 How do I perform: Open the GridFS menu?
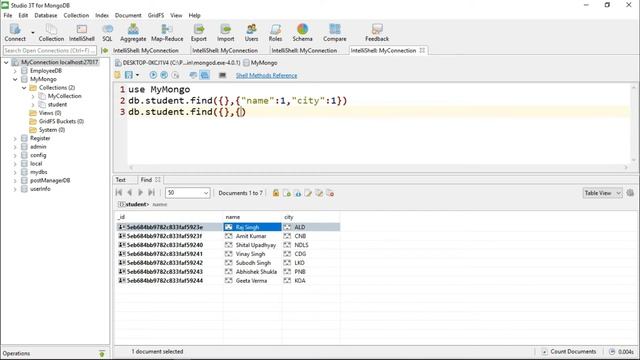(156, 16)
